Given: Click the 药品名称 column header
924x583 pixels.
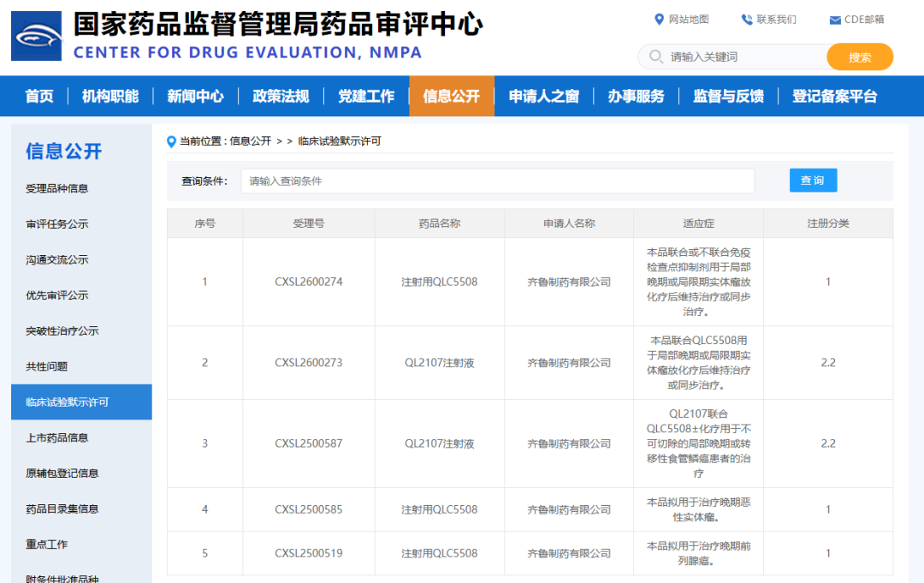Looking at the screenshot, I should click(440, 223).
